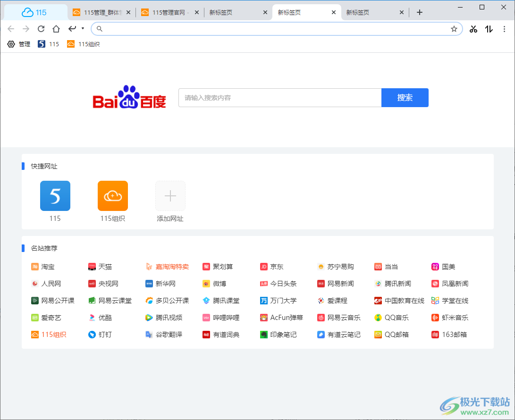
Task: Open 聚划算 site link
Action: click(218, 267)
